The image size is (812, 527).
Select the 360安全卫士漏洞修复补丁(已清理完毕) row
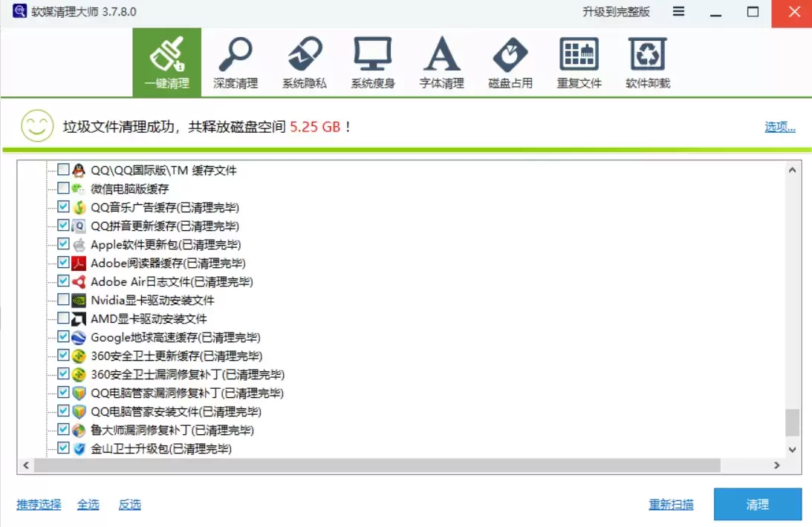point(188,374)
